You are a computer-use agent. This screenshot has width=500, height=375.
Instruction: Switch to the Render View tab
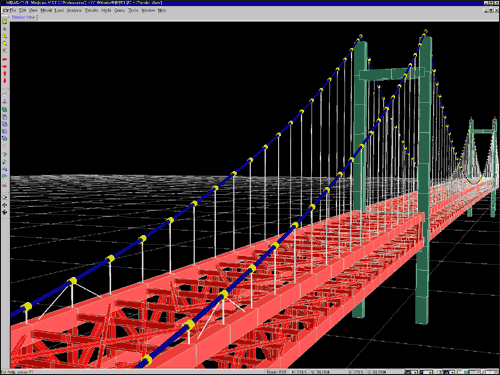tap(23, 17)
